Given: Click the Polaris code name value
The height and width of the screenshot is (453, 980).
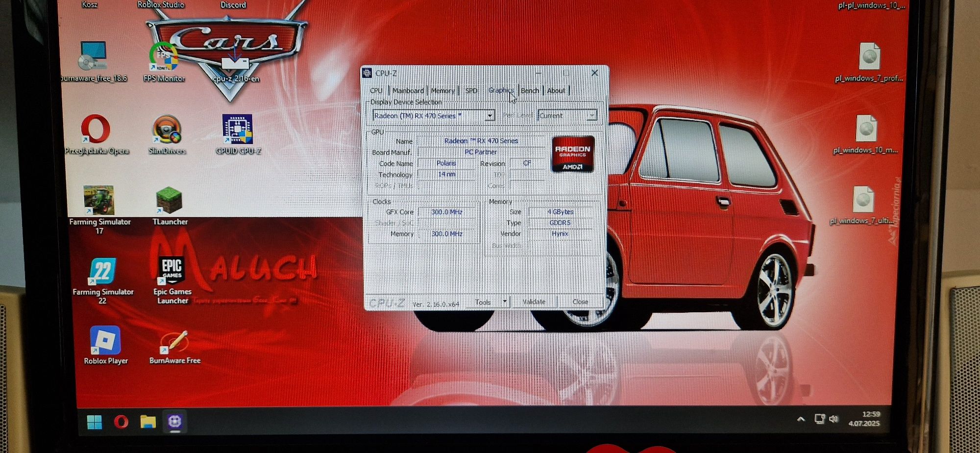Looking at the screenshot, I should click(446, 163).
